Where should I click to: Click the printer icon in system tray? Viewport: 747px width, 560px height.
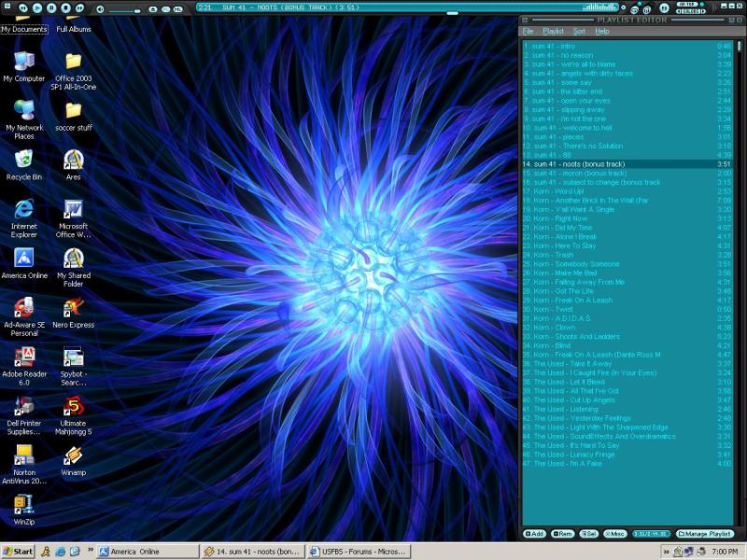(x=700, y=552)
